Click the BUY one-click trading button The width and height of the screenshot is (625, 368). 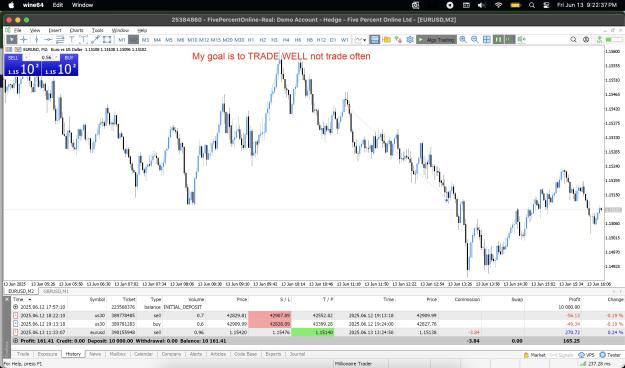59,65
